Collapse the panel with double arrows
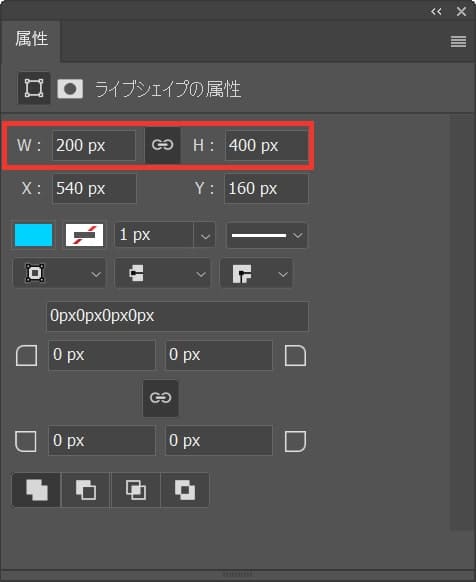 click(x=436, y=12)
